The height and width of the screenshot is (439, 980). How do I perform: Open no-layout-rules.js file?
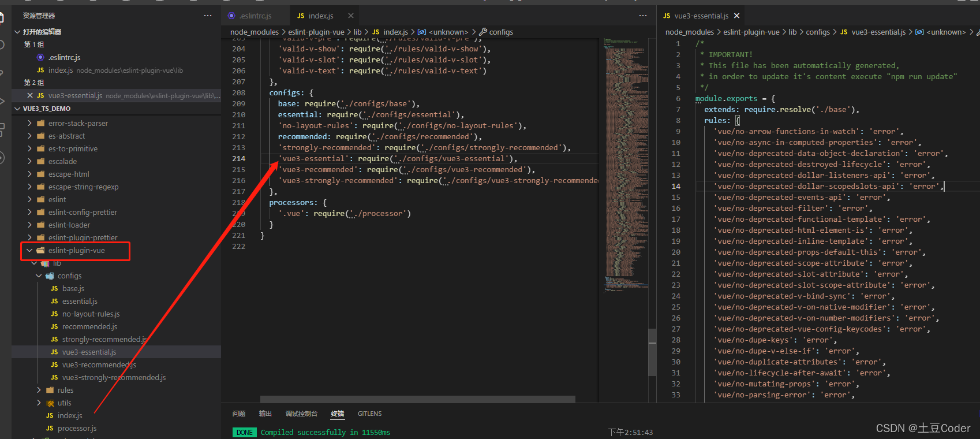[x=91, y=314]
